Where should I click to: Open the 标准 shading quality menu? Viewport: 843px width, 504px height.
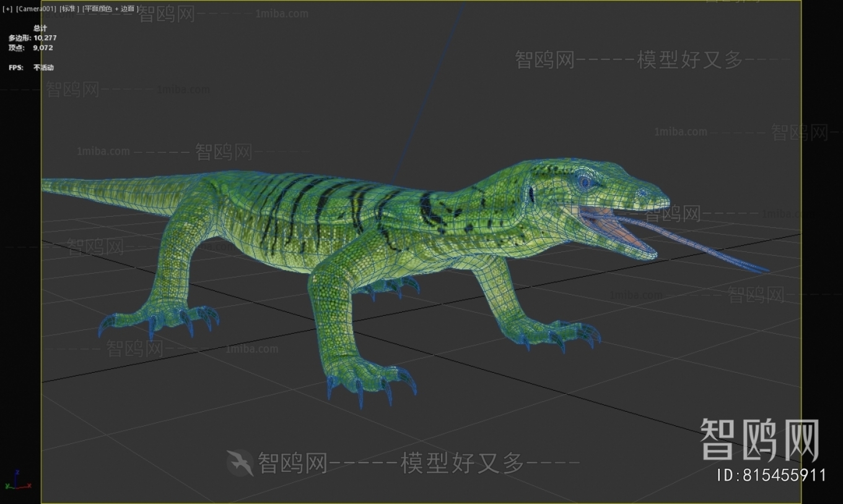tap(69, 9)
